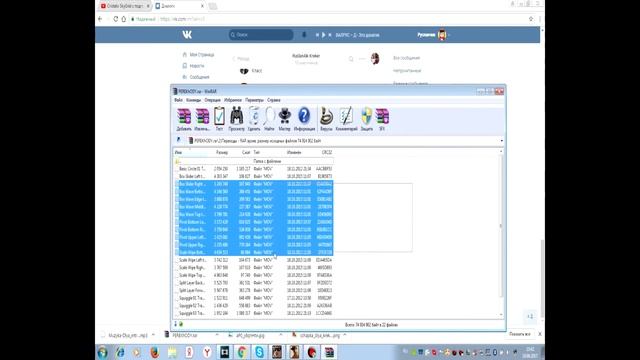The height and width of the screenshot is (360, 640).
Task: Click Chrome back arrow button
Action: [100, 19]
